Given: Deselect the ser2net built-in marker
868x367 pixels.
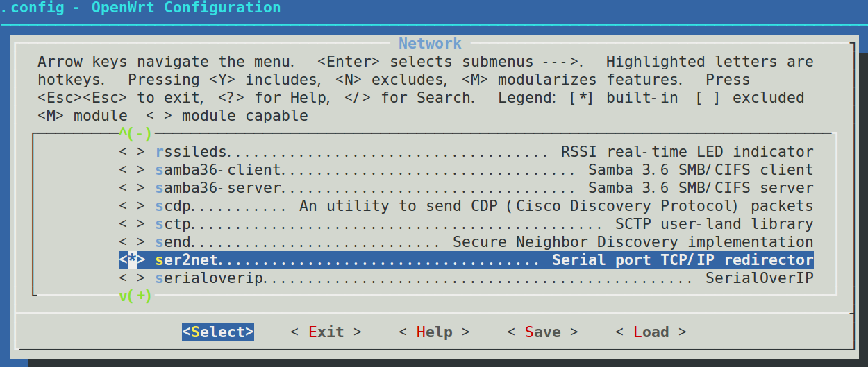Looking at the screenshot, I should [132, 260].
